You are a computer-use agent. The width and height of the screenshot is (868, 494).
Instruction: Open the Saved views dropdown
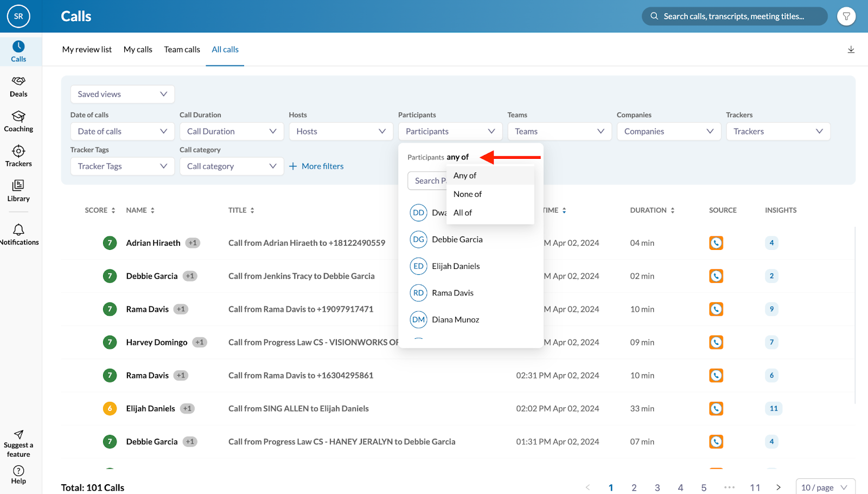coord(122,94)
